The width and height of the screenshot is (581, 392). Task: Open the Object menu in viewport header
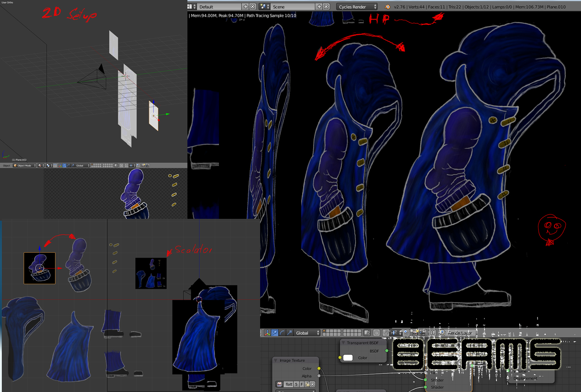pyautogui.click(x=6, y=165)
